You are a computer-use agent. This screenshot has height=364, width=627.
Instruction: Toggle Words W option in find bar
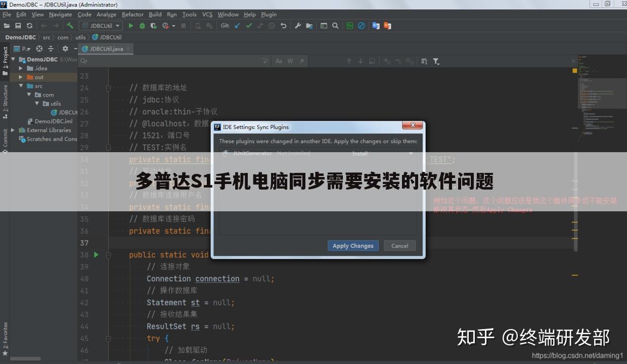click(x=290, y=61)
